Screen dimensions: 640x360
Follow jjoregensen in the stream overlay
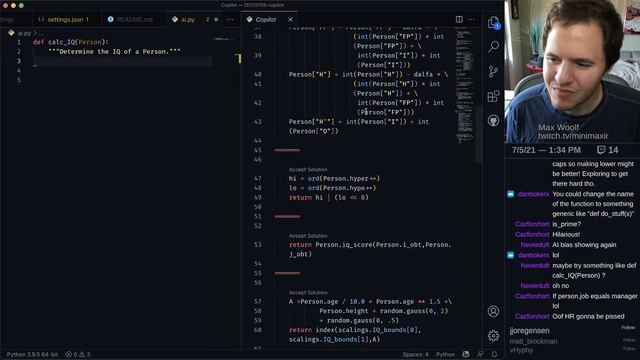[x=629, y=328]
